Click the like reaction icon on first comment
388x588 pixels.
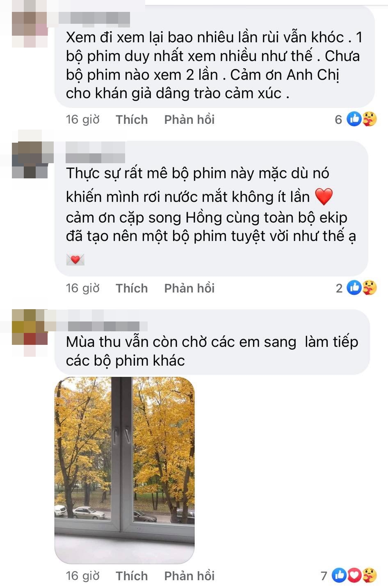[354, 119]
